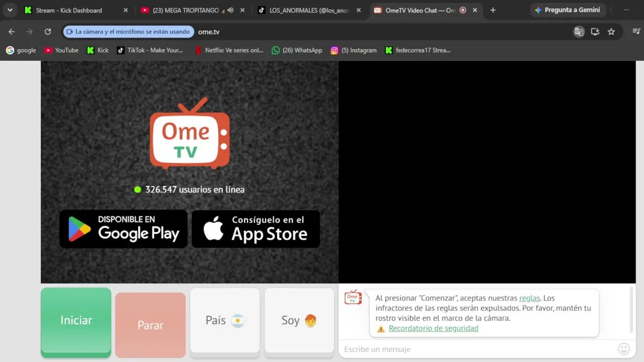Click the Pregunta a Gemini button

[x=568, y=10]
